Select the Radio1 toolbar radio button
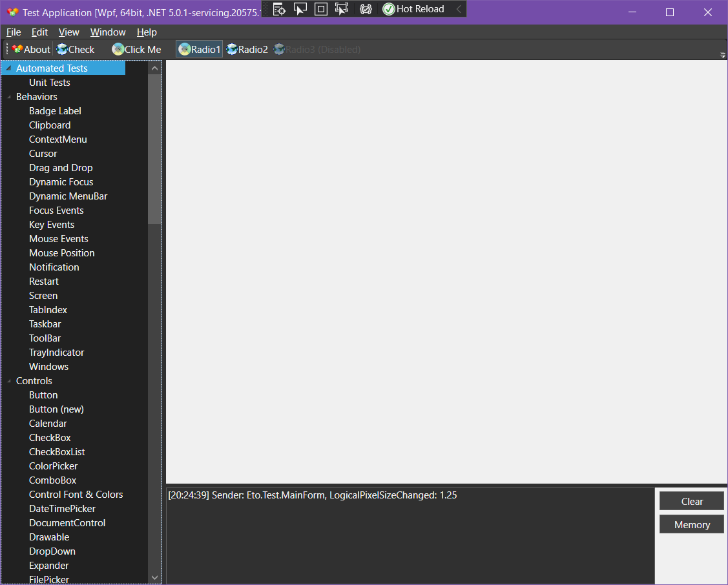The width and height of the screenshot is (728, 585). (x=198, y=49)
